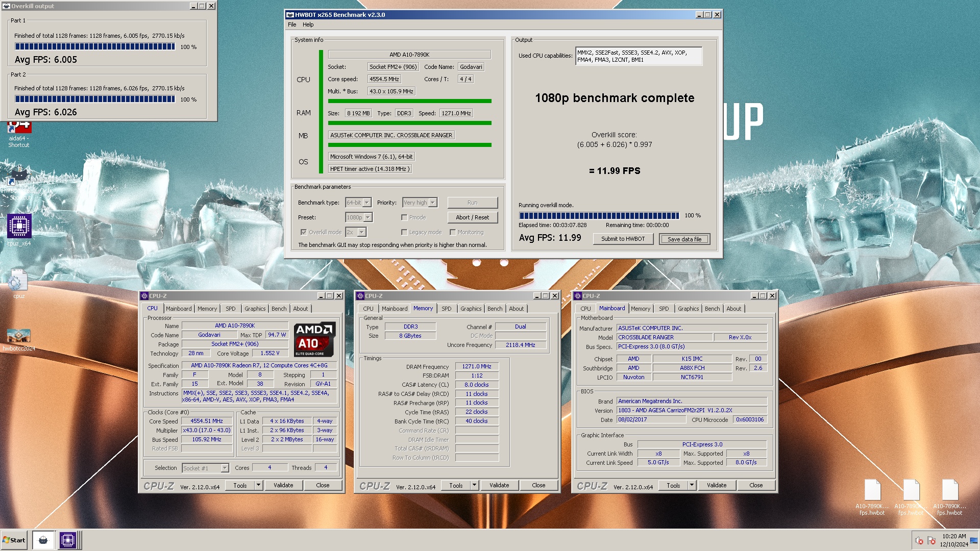The image size is (980, 551).
Task: Click the CPU-Z Mainboard window title icon
Action: pyautogui.click(x=578, y=296)
